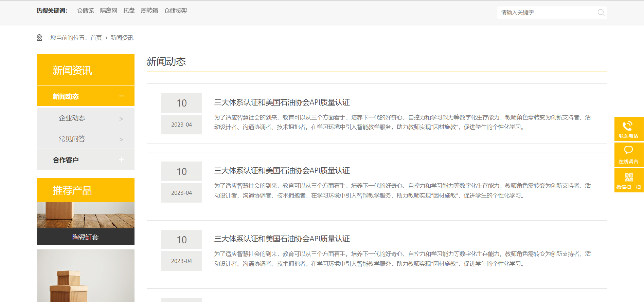
Task: Expand the 合作客户 menu section
Action: [122, 160]
